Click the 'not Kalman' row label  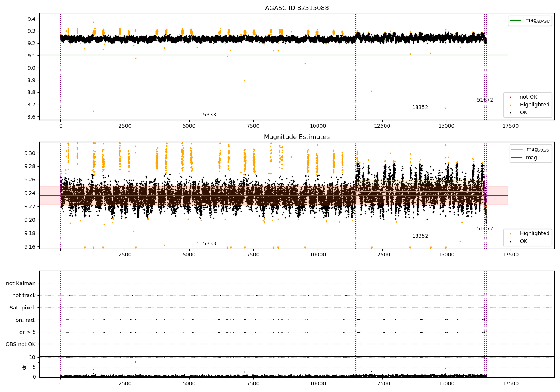pos(21,283)
